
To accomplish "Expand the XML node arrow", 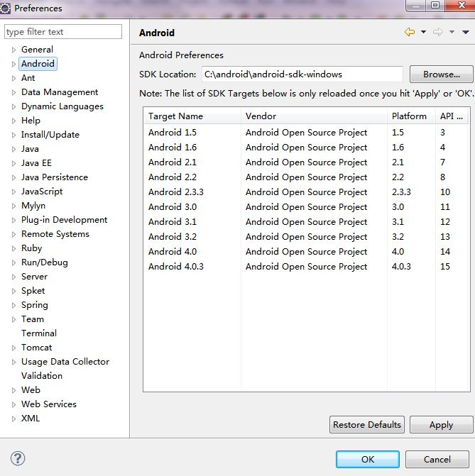I will pyautogui.click(x=13, y=419).
